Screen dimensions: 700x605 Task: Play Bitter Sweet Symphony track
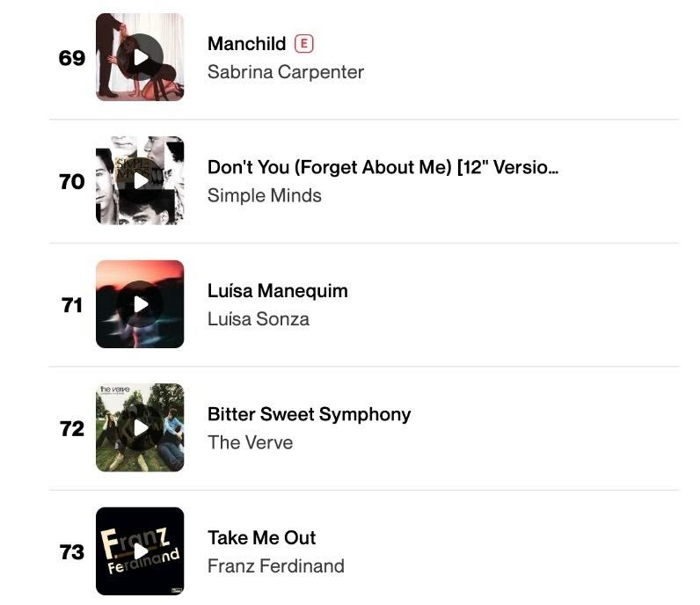(x=141, y=428)
